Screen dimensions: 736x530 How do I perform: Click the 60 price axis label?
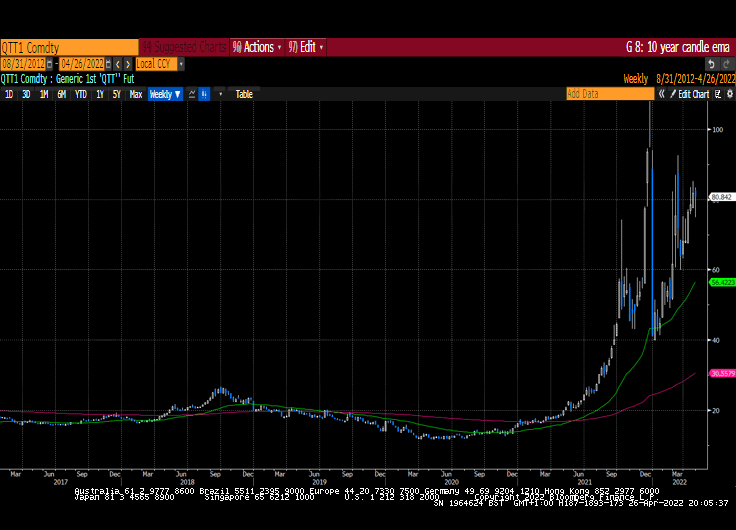(x=716, y=270)
